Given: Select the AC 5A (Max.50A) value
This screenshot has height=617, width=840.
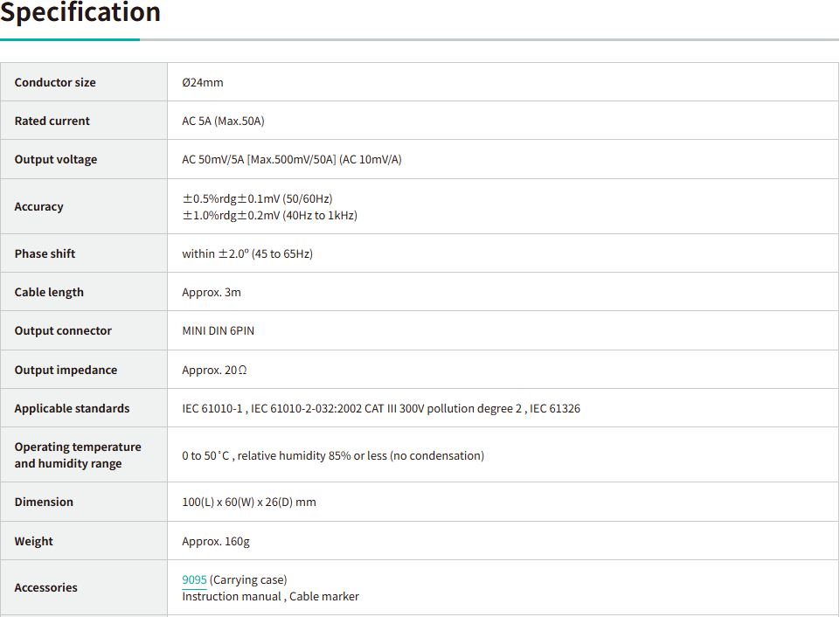Looking at the screenshot, I should (x=223, y=121).
